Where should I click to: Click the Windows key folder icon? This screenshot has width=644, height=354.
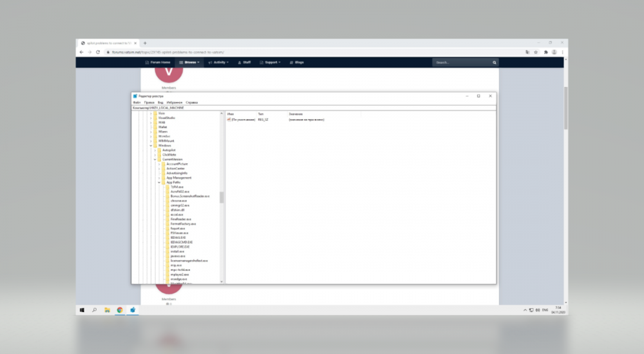155,145
